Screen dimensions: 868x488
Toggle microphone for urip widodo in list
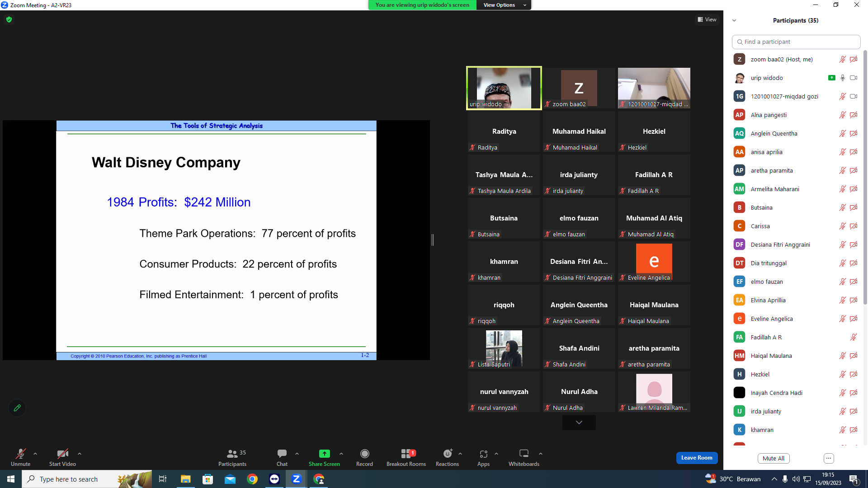(x=842, y=78)
